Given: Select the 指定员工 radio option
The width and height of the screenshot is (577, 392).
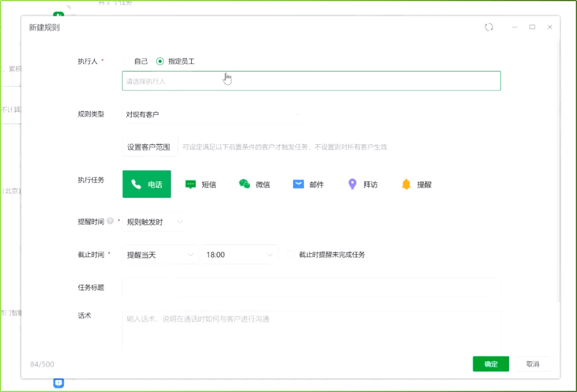Looking at the screenshot, I should 160,61.
